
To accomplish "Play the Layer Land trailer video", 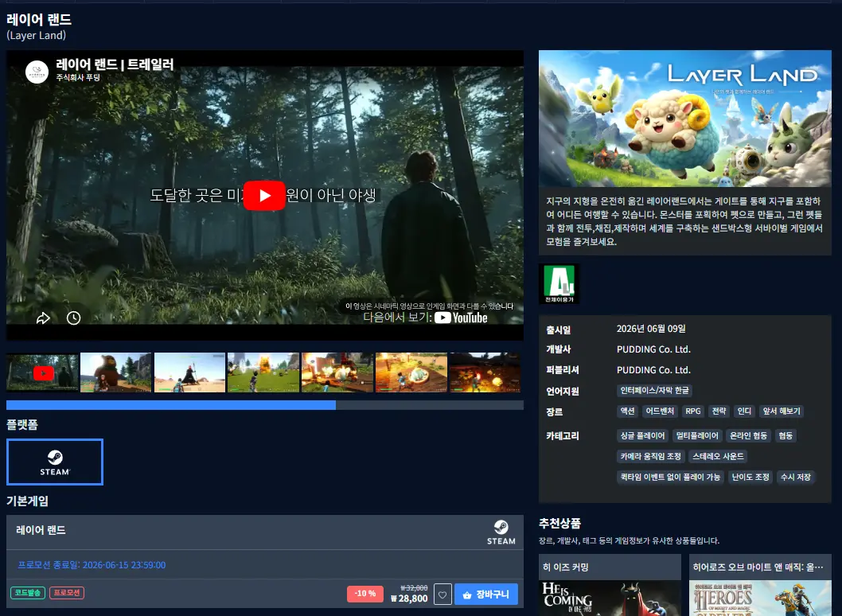I will (x=264, y=196).
